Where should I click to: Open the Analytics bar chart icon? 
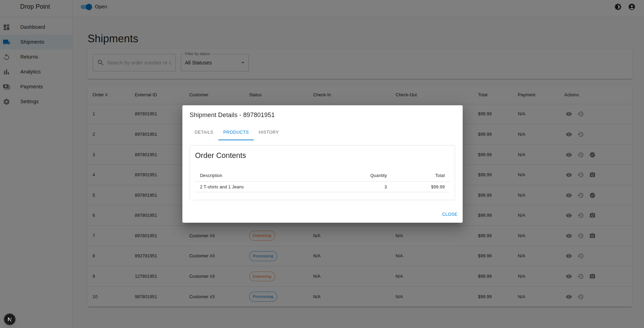click(x=7, y=72)
